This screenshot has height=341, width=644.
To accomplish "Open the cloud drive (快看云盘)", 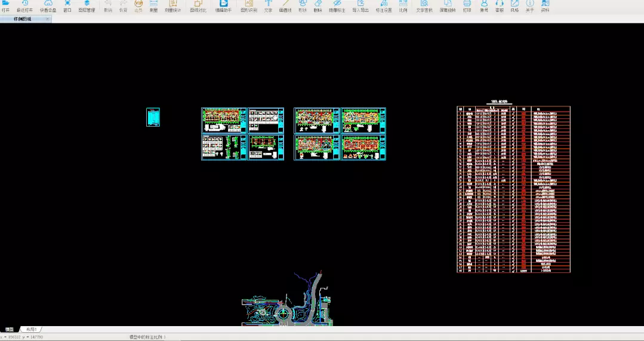I will (48, 6).
